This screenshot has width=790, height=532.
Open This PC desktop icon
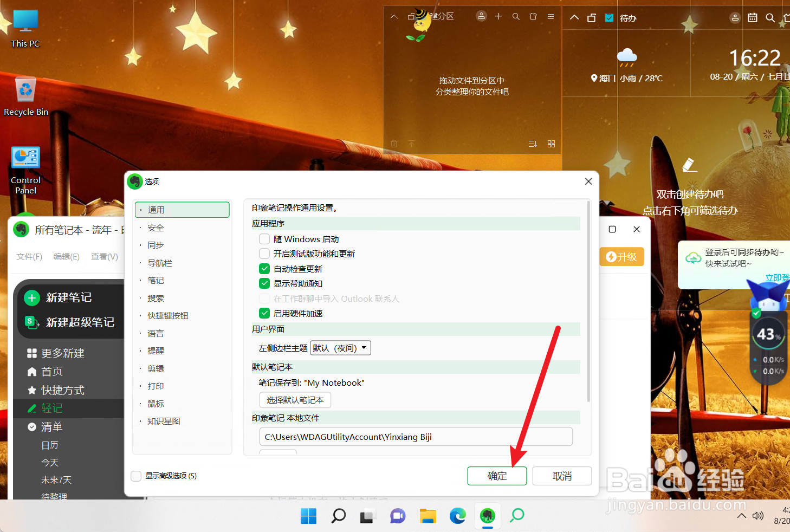click(25, 29)
